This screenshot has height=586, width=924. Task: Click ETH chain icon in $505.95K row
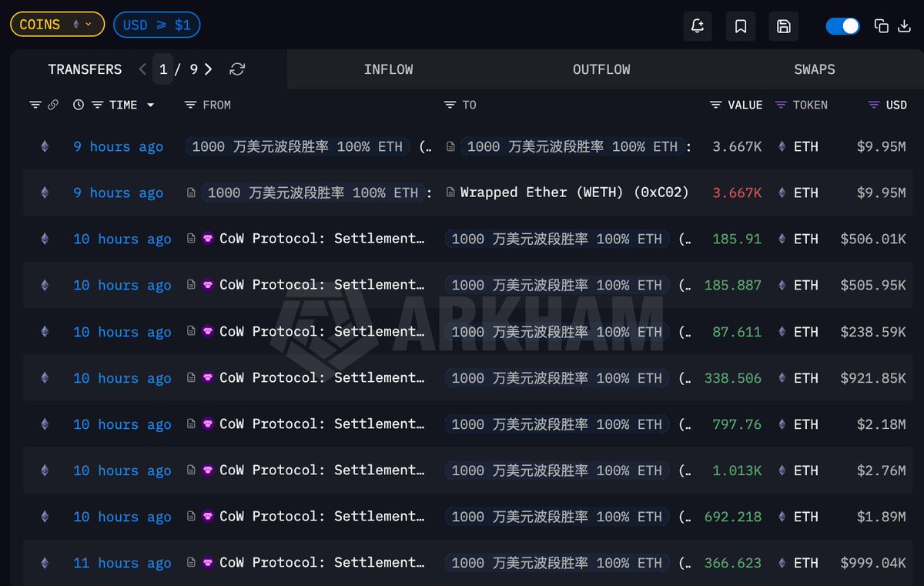click(45, 285)
